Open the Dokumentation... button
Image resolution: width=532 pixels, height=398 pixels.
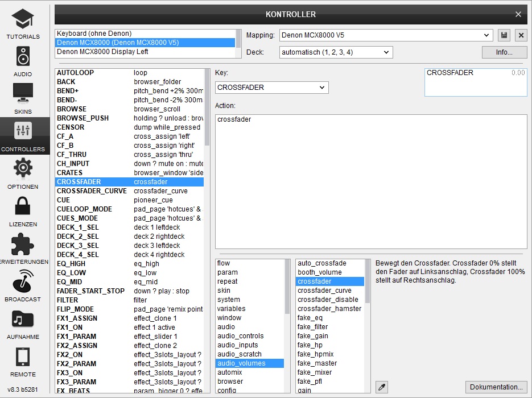[x=496, y=387]
